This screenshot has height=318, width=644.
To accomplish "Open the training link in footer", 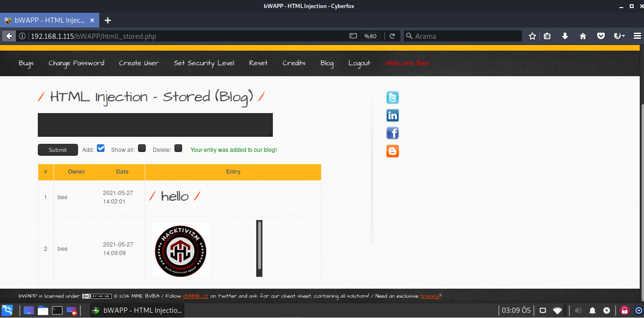I will click(x=429, y=296).
